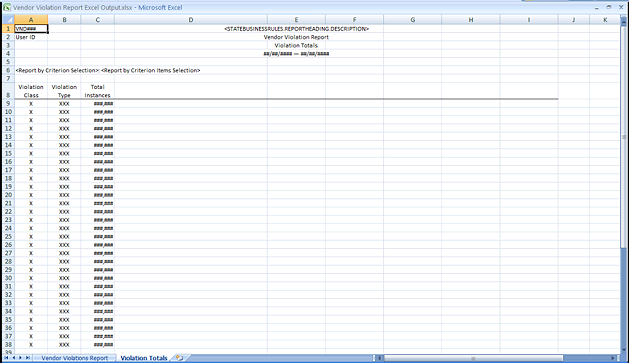This screenshot has height=363, width=629.
Task: Click the vertical scrollbar up arrow
Action: [624, 23]
